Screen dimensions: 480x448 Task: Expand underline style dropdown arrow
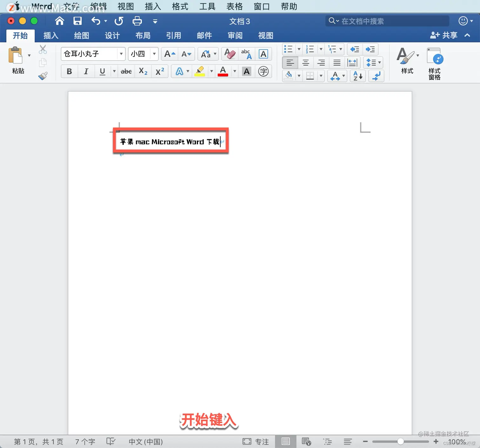click(114, 71)
